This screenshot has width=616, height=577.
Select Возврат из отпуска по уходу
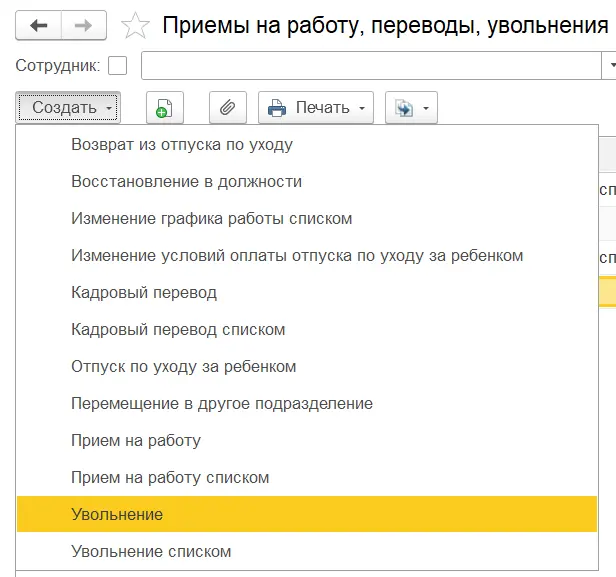tap(182, 144)
